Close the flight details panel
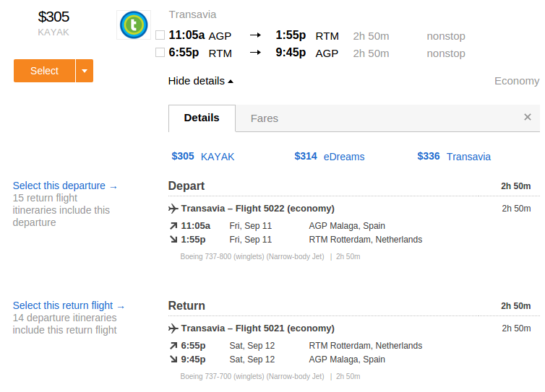 [x=527, y=117]
